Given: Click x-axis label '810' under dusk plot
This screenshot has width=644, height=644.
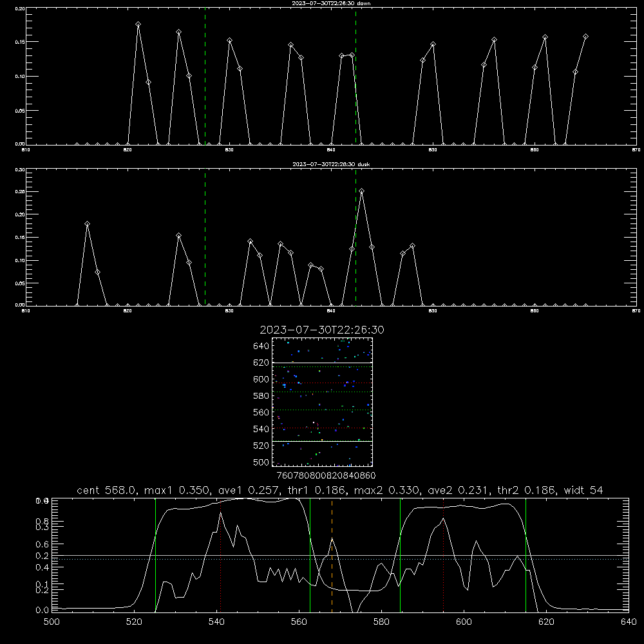Looking at the screenshot, I should (26, 311).
